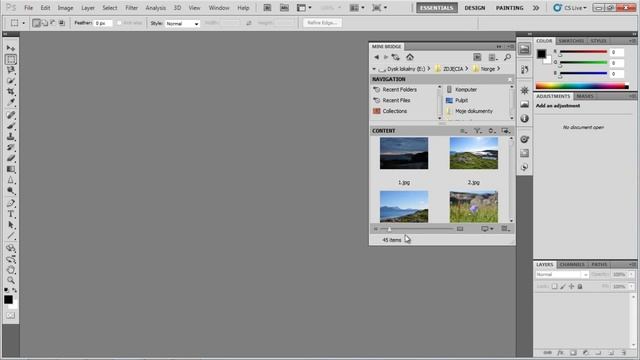
Task: Open the layer blend mode dropdown
Action: point(562,275)
